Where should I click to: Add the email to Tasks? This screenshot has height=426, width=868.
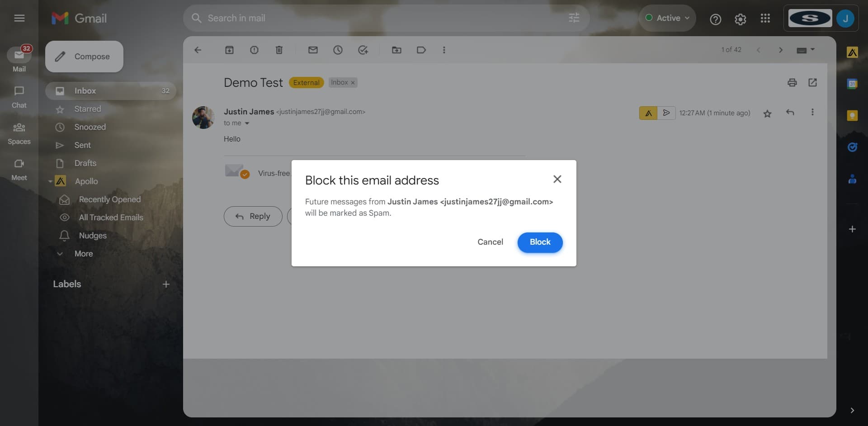coord(363,50)
